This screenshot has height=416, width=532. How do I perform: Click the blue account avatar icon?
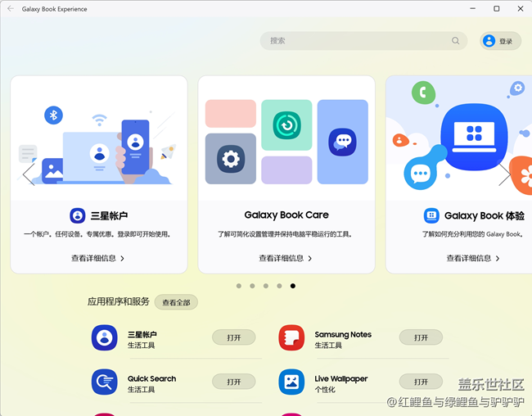pyautogui.click(x=489, y=41)
